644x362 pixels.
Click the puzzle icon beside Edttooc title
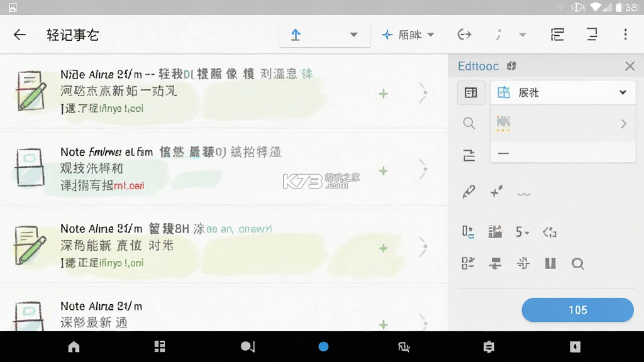tap(511, 65)
